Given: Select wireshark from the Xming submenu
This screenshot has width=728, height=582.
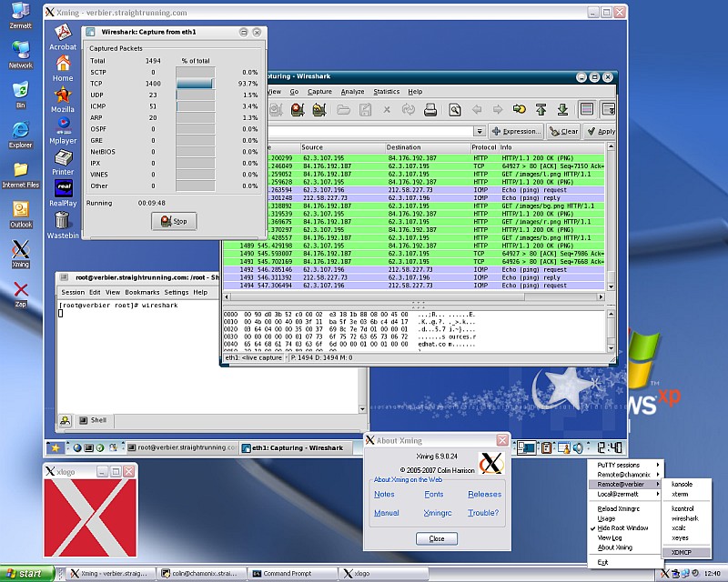Looking at the screenshot, I should pyautogui.click(x=686, y=518).
